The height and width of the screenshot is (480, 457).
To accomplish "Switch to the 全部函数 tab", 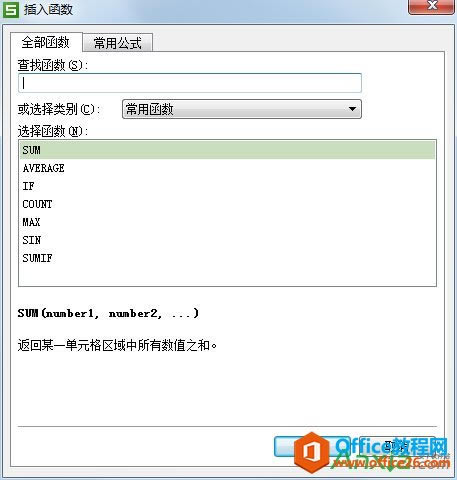I will tap(46, 42).
